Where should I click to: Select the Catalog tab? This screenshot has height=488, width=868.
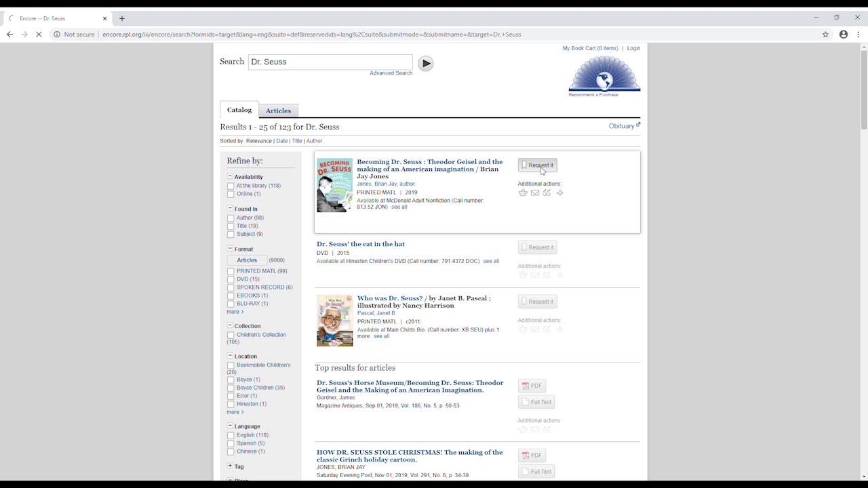pos(239,110)
